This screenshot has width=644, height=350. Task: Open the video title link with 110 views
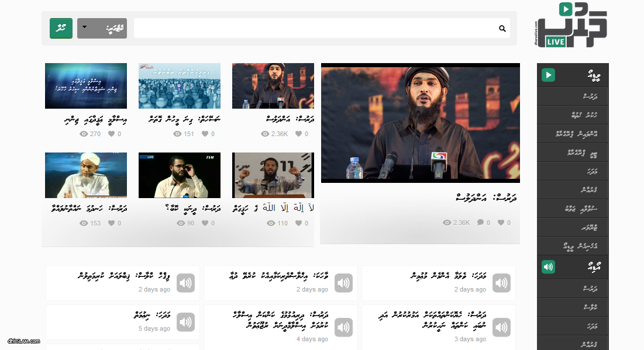click(273, 207)
